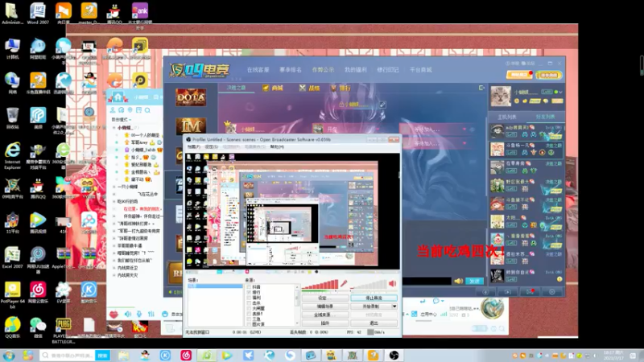Toggle the 大闸蟹 source checkbox in OBS
The width and height of the screenshot is (644, 362).
(x=249, y=308)
